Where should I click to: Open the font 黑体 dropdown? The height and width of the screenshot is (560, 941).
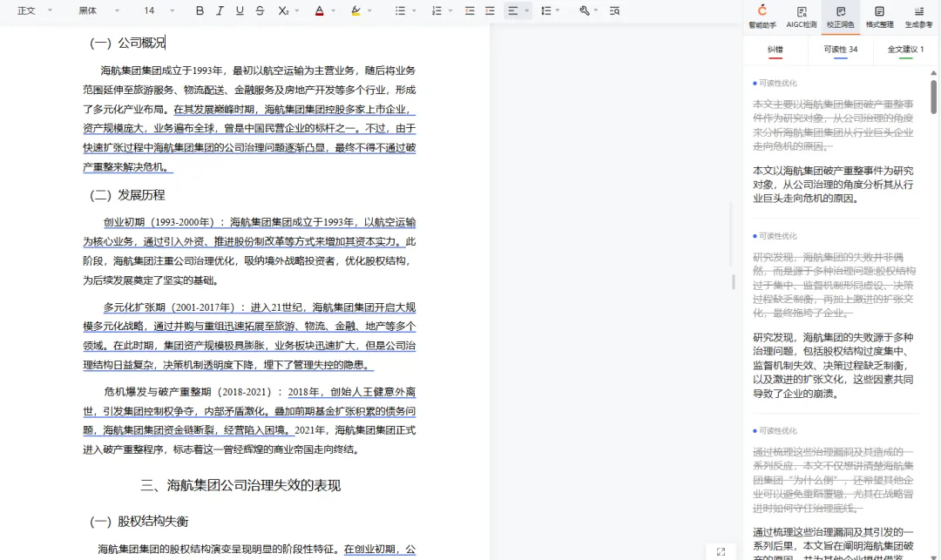99,10
